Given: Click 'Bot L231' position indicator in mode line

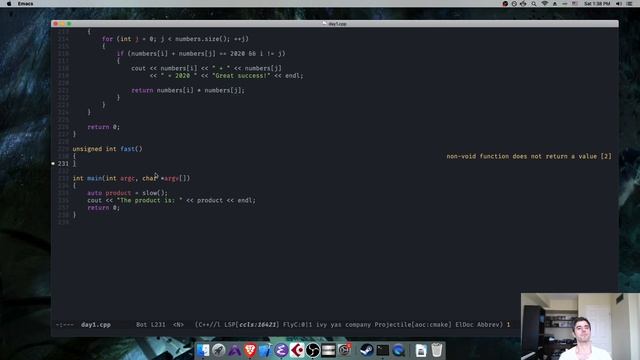Looking at the screenshot, I should click(151, 325).
